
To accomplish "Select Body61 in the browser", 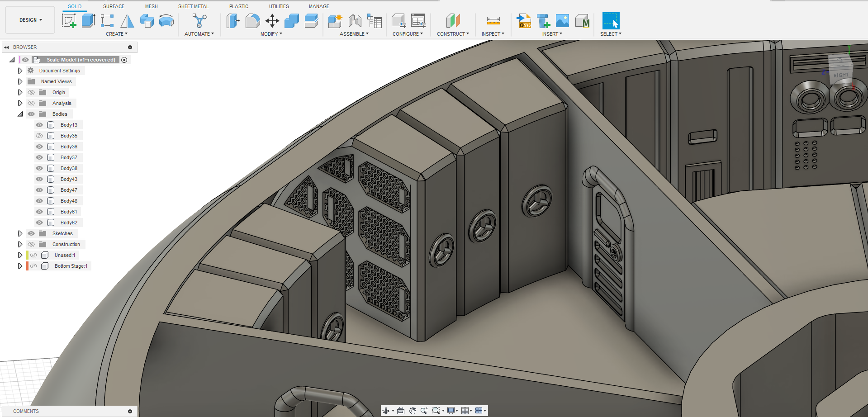I will [x=69, y=212].
